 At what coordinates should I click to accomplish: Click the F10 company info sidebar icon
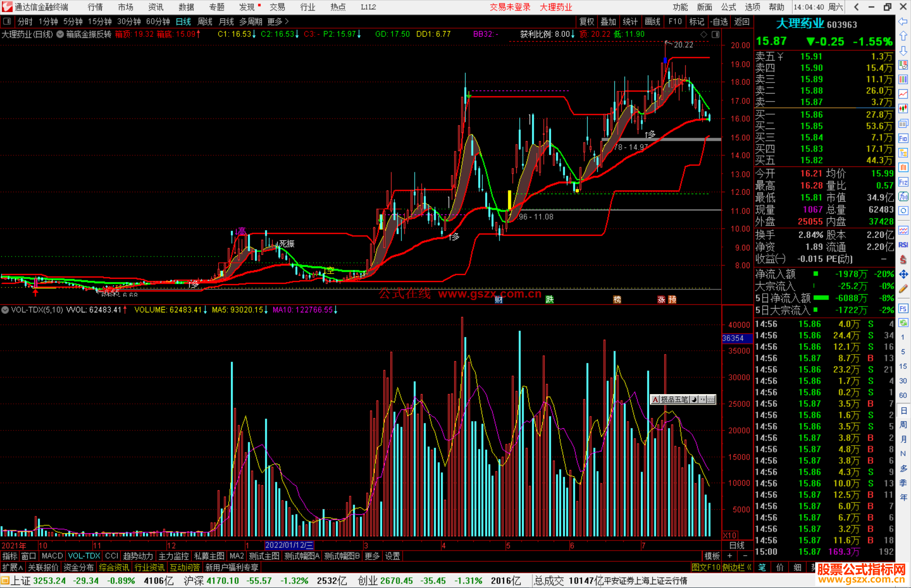[903, 138]
